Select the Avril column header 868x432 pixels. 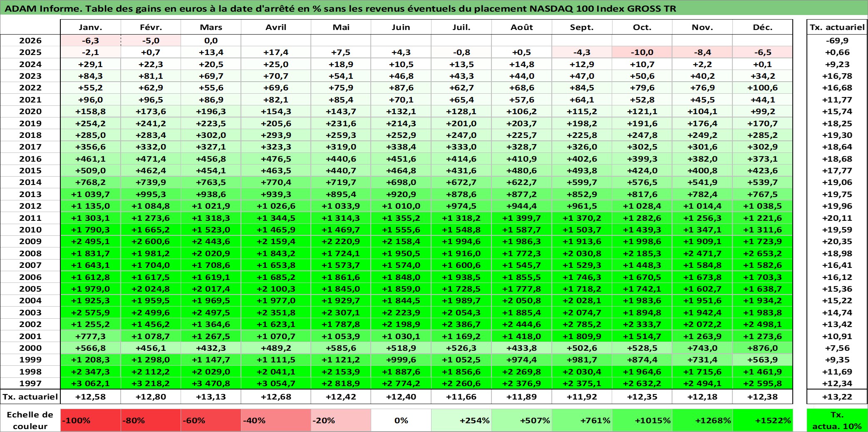(x=276, y=27)
